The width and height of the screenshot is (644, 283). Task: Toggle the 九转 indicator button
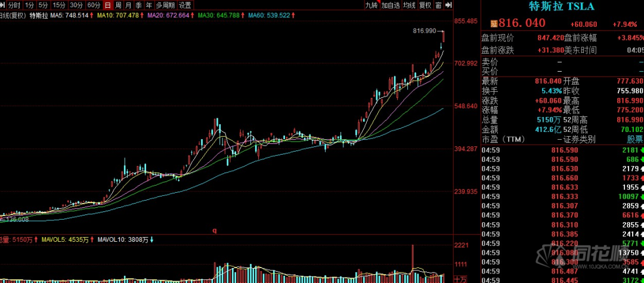(x=371, y=5)
